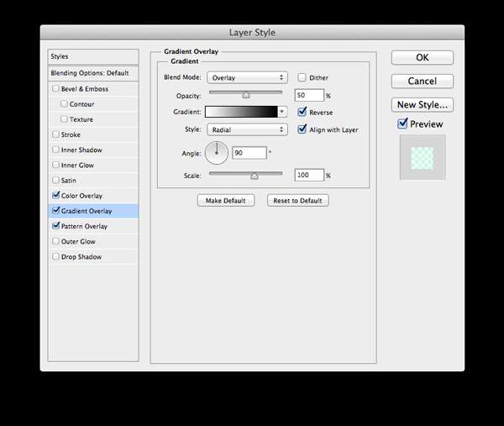
Task: Uncheck the Color Overlay checkbox
Action: [56, 195]
